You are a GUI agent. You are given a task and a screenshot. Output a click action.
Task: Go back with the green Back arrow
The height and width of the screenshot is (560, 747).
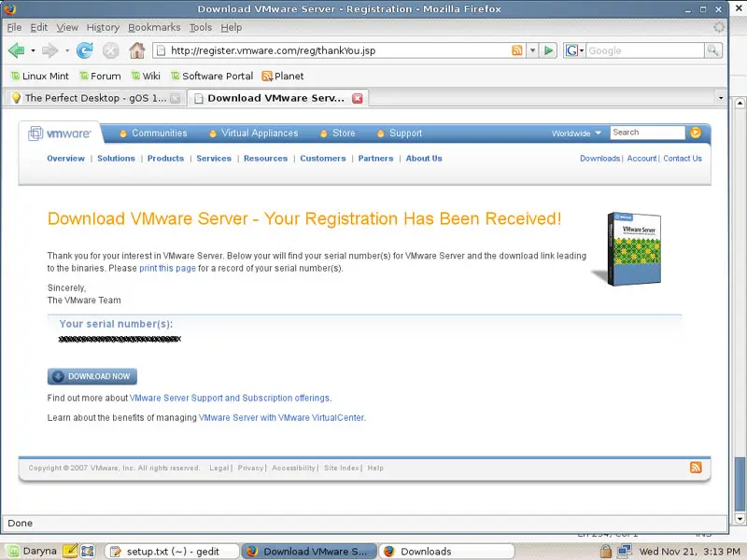pos(17,50)
